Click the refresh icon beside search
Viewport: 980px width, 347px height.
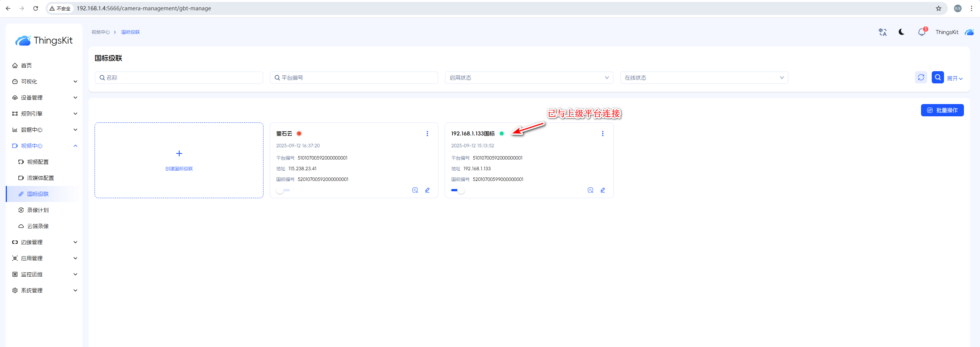coord(921,78)
